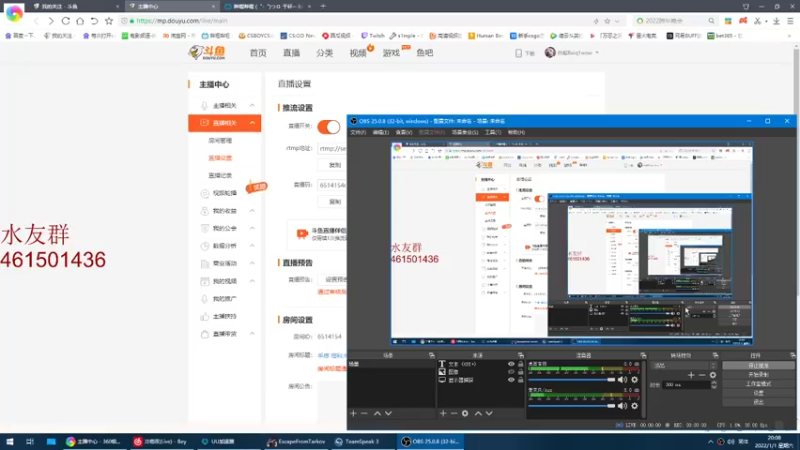
Task: Mute microphone/Aux speaker icon
Action: [622, 406]
